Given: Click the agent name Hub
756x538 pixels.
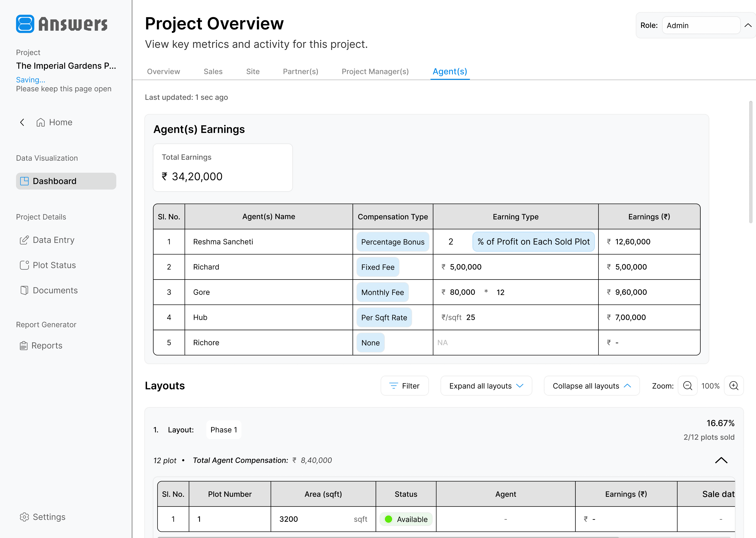Looking at the screenshot, I should pyautogui.click(x=200, y=317).
